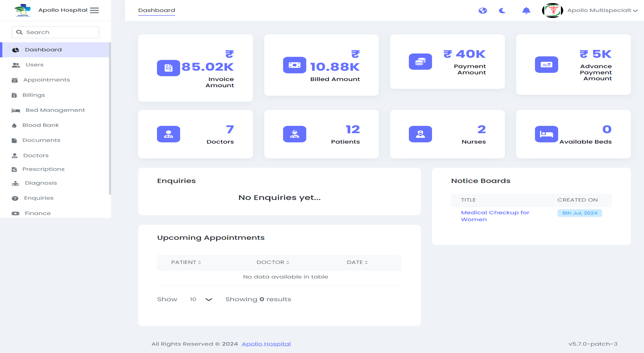Viewport: 644px width, 353px height.
Task: Navigate to Blood Bank
Action: pos(40,125)
